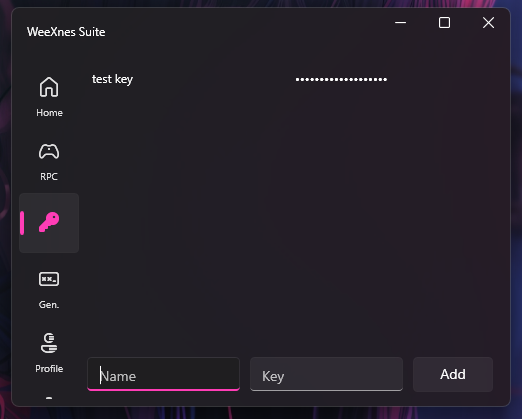Focus the Name input field
The width and height of the screenshot is (522, 419).
pos(163,374)
